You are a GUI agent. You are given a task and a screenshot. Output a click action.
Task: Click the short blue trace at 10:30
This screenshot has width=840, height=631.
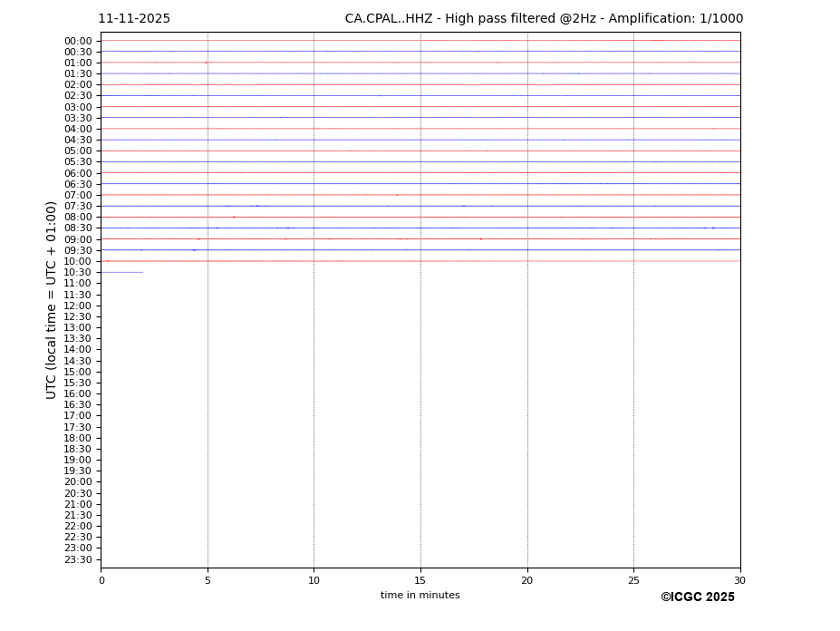[121, 272]
